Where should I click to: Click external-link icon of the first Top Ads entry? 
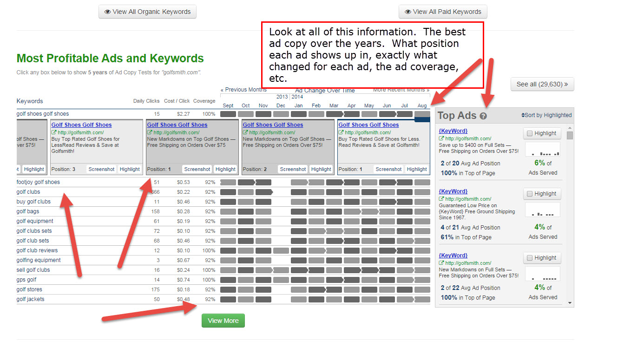point(441,138)
